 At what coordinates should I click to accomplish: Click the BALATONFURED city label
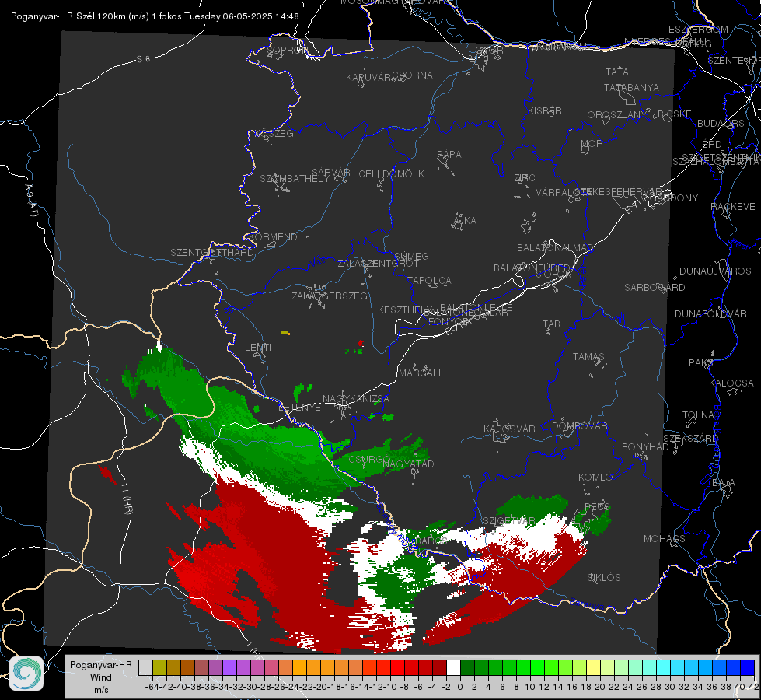point(532,268)
